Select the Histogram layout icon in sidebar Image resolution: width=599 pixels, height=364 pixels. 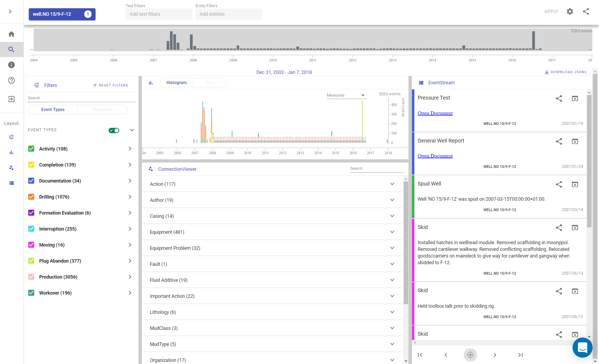pos(11,152)
